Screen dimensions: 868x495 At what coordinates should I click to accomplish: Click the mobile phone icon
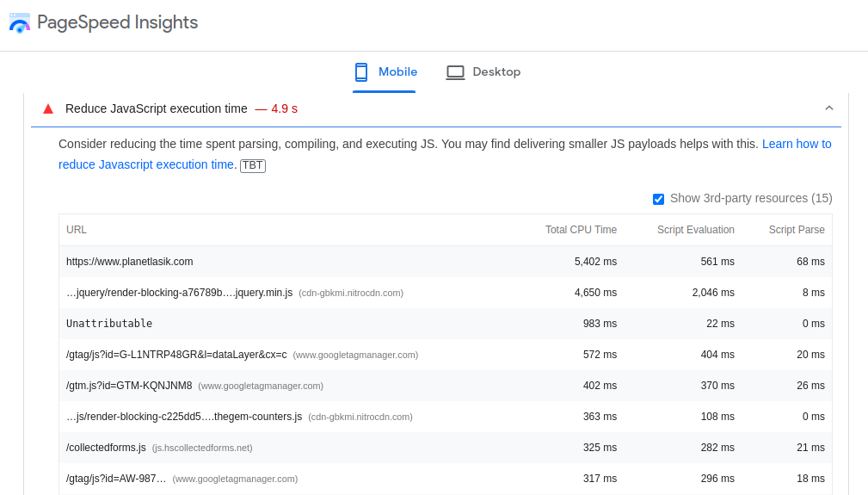click(x=361, y=72)
